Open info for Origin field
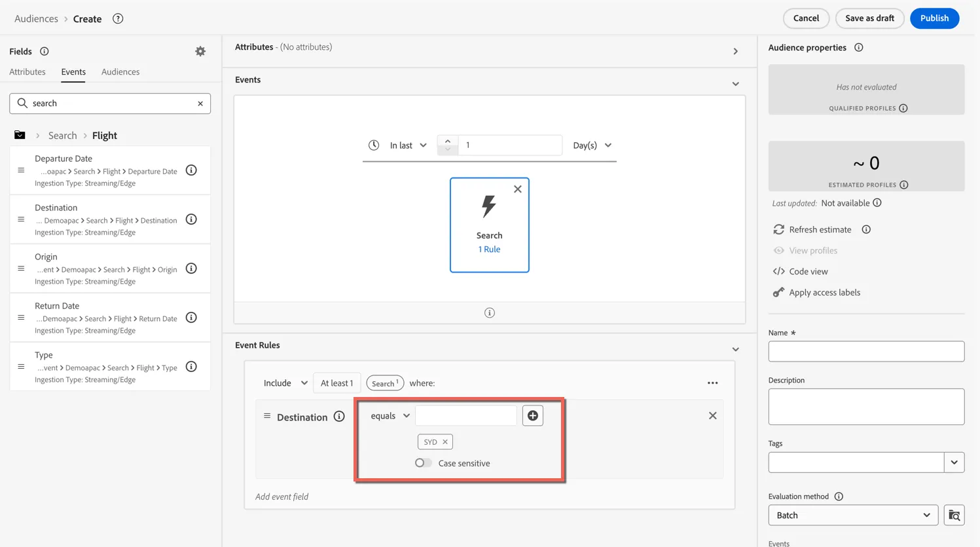This screenshot has width=980, height=547. pos(191,269)
